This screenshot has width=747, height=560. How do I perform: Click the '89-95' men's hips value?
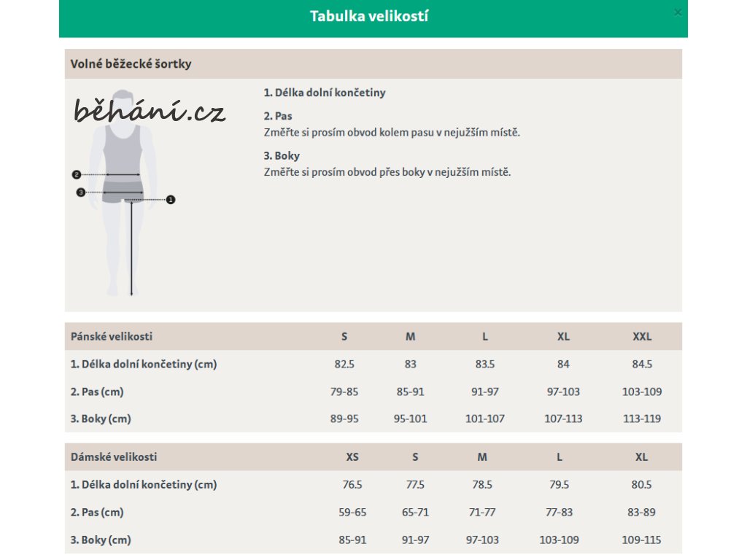point(344,419)
